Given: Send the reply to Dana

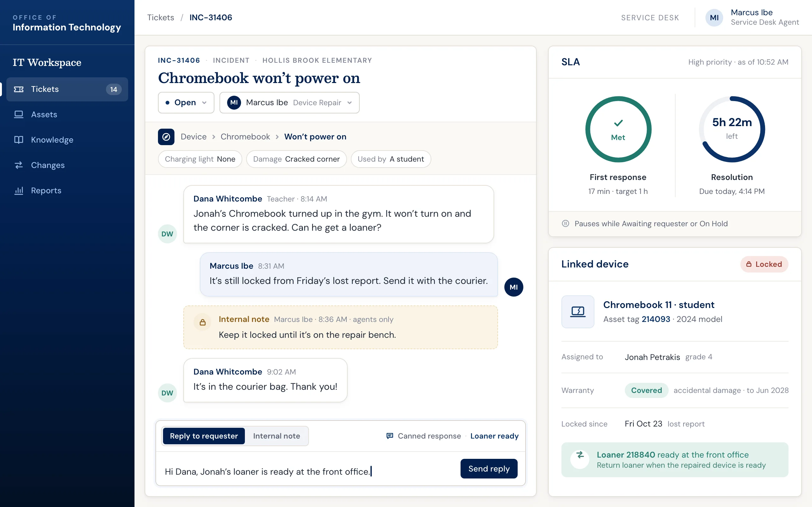Looking at the screenshot, I should coord(488,468).
